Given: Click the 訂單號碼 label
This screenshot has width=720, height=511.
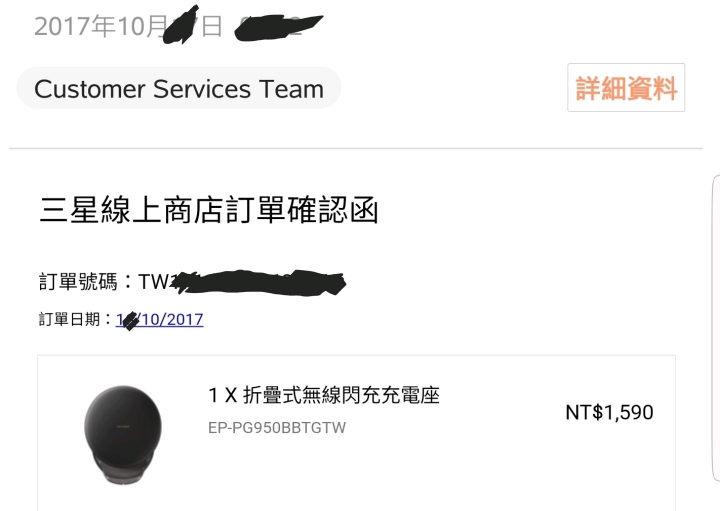Looking at the screenshot, I should pyautogui.click(x=78, y=281).
